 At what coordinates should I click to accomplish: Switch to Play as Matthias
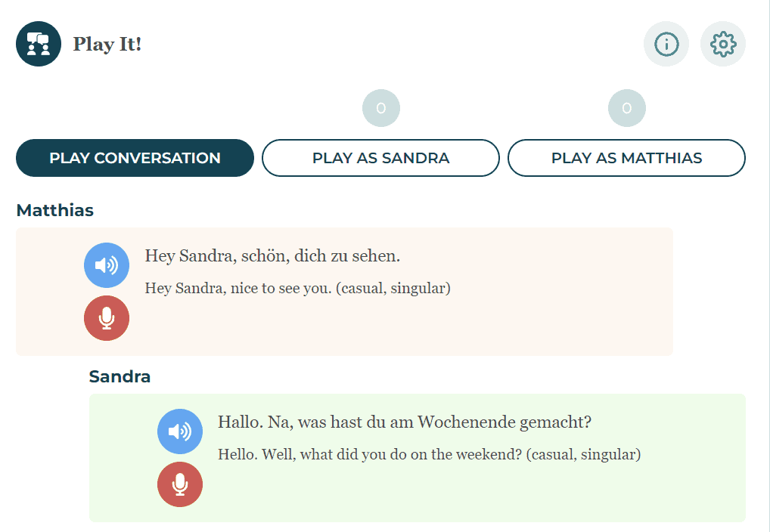(x=626, y=158)
